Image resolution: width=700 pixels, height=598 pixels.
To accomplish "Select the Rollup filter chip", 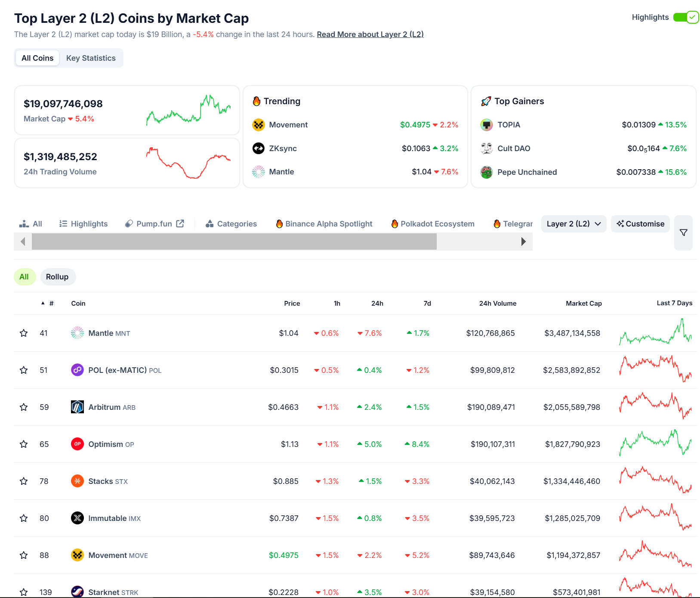I will pyautogui.click(x=57, y=277).
